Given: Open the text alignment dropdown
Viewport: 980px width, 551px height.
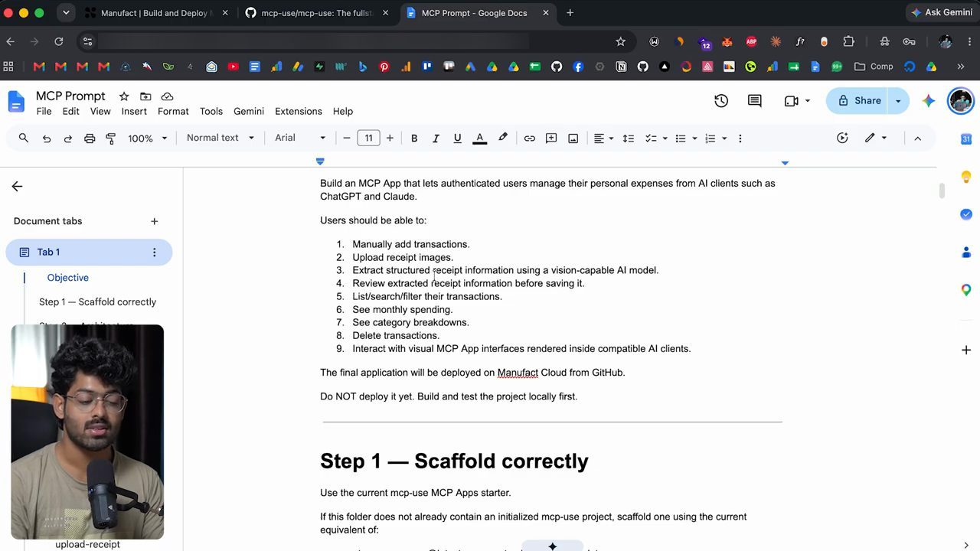Looking at the screenshot, I should (x=603, y=139).
